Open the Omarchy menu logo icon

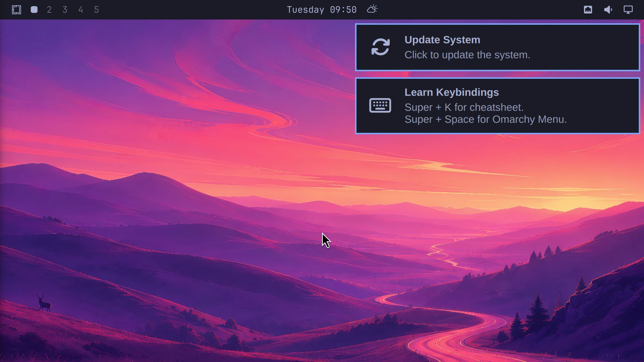tap(17, 10)
